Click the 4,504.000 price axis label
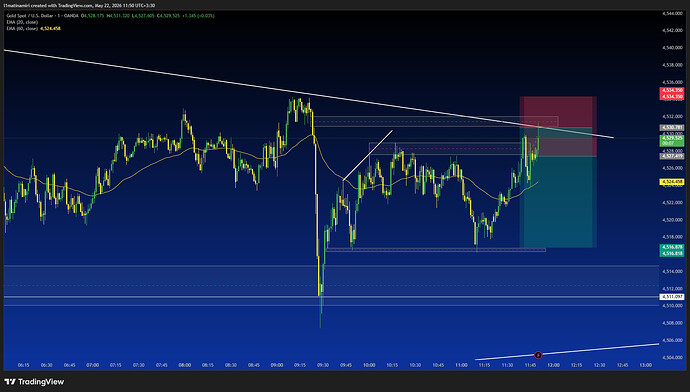The image size is (690, 392). (x=672, y=357)
